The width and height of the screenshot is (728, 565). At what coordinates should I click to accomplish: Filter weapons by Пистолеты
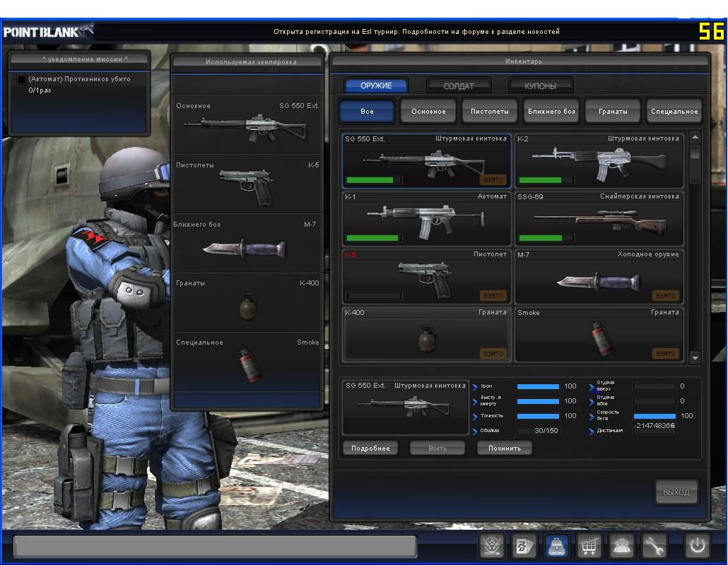click(490, 112)
